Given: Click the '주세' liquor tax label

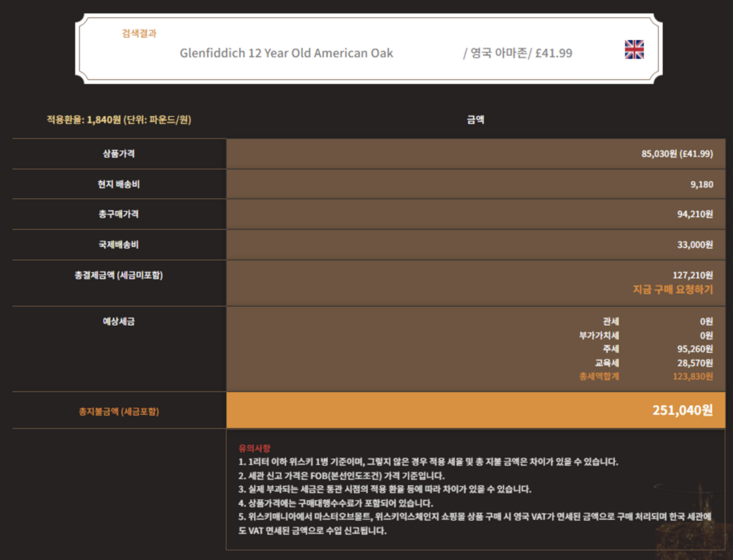Looking at the screenshot, I should (x=611, y=349).
